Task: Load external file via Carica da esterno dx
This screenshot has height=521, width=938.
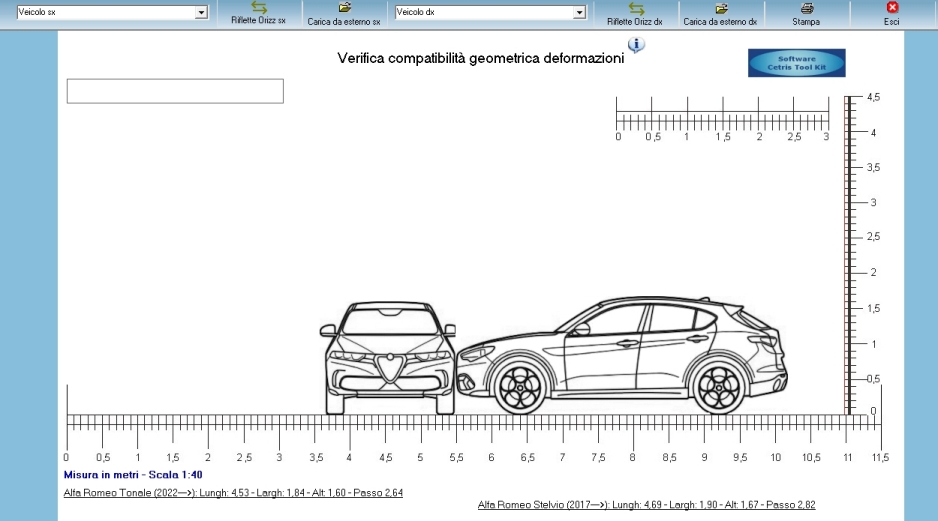Action: pos(720,8)
